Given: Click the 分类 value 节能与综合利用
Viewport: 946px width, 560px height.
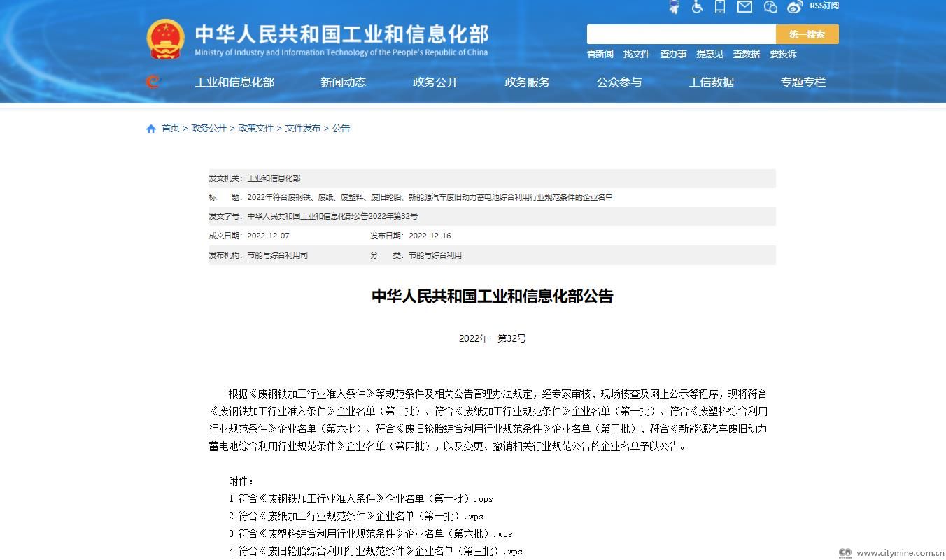Looking at the screenshot, I should point(435,255).
